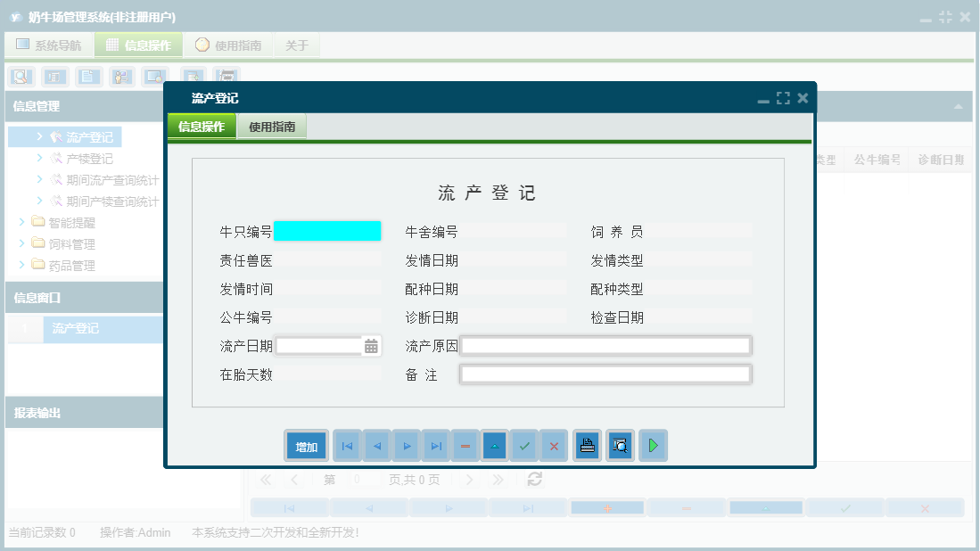
Task: Click the 备注 input field
Action: (x=605, y=374)
